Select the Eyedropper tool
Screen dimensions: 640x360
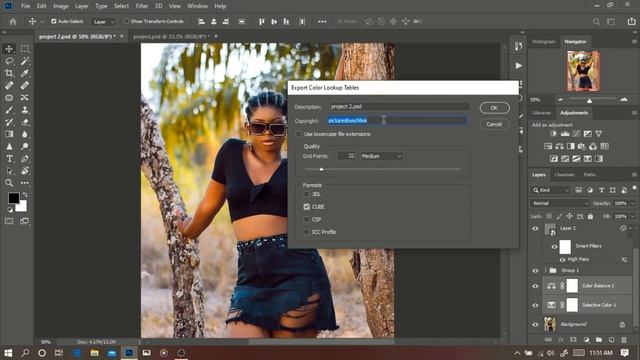(x=25, y=73)
